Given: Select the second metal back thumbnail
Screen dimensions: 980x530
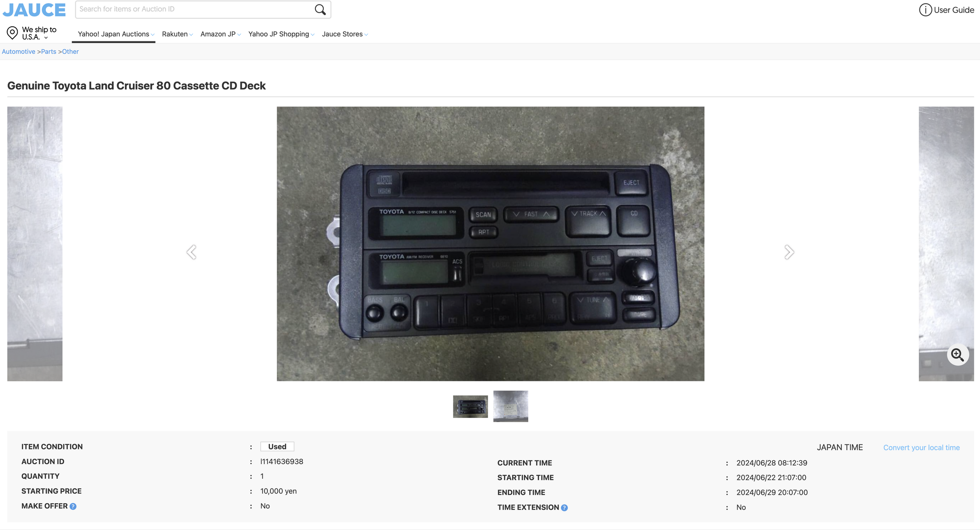Looking at the screenshot, I should click(x=510, y=406).
